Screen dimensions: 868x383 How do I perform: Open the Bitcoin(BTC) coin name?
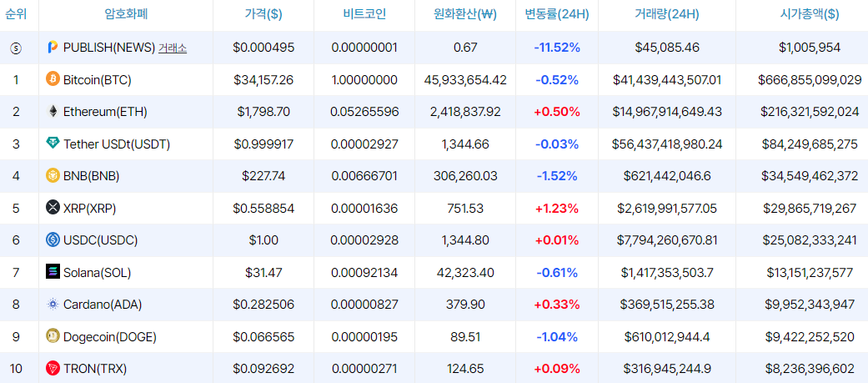tap(98, 80)
